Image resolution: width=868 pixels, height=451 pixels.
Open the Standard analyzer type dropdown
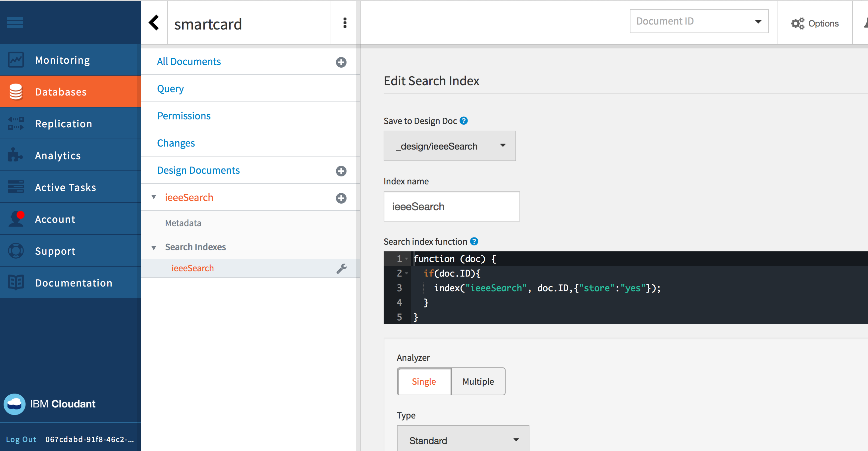click(462, 440)
